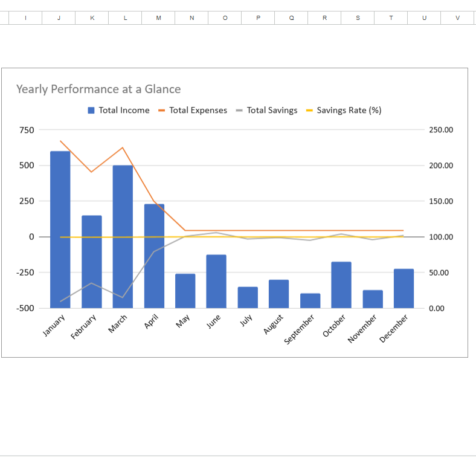Image resolution: width=476 pixels, height=458 pixels.
Task: Select the April income bar
Action: coord(154,256)
